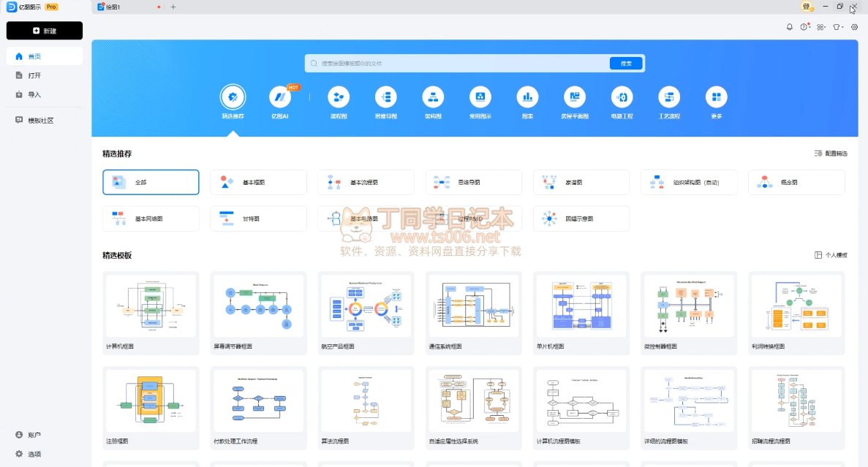Open the 配置精选 configure link
This screenshot has height=467, width=868.
point(831,153)
